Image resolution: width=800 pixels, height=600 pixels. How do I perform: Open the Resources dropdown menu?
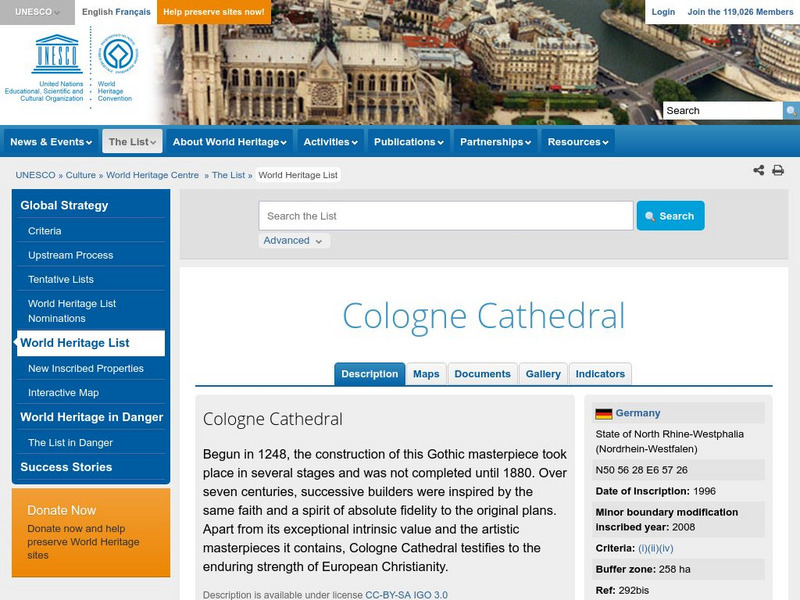578,141
